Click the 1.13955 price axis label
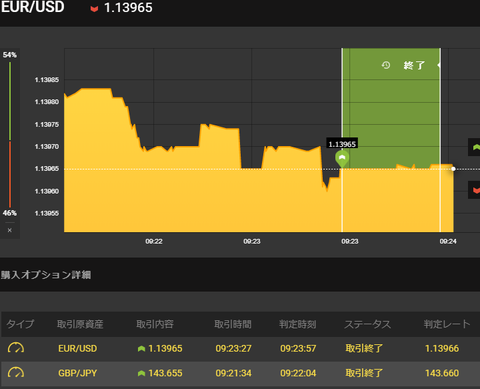 click(x=47, y=213)
